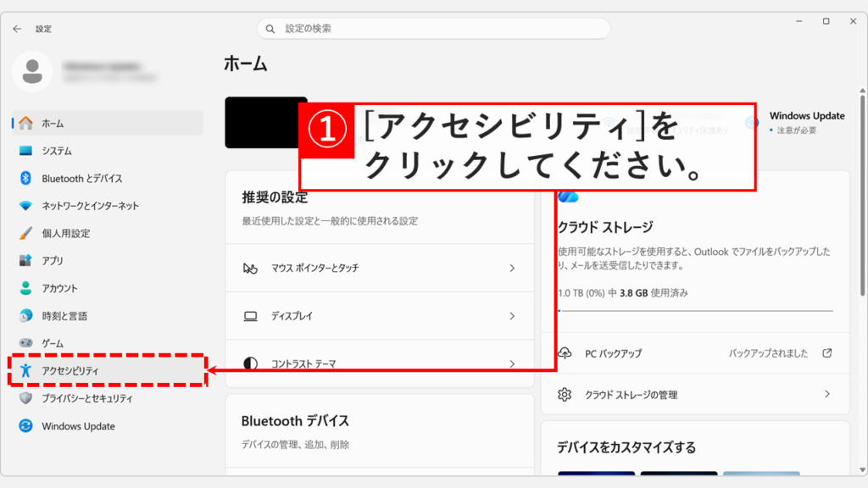Click the 個人用設定 paintbrush icon
The height and width of the screenshot is (488, 868).
coord(25,233)
